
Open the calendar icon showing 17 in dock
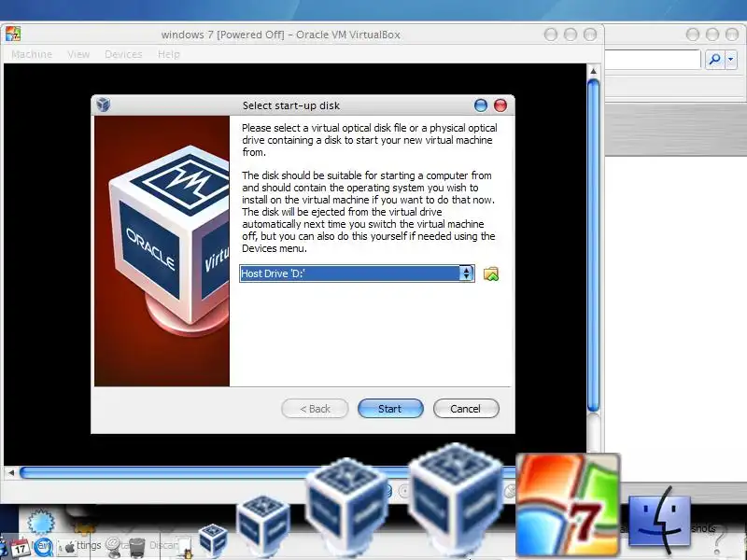point(19,548)
